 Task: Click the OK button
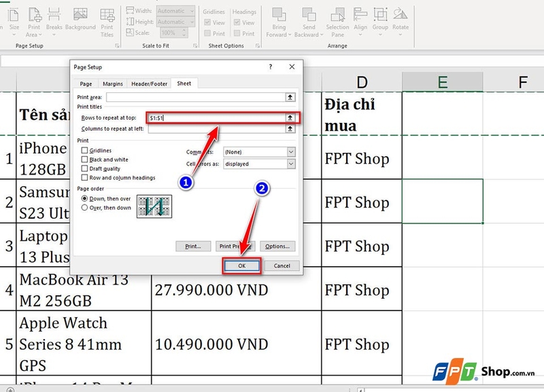(x=243, y=266)
